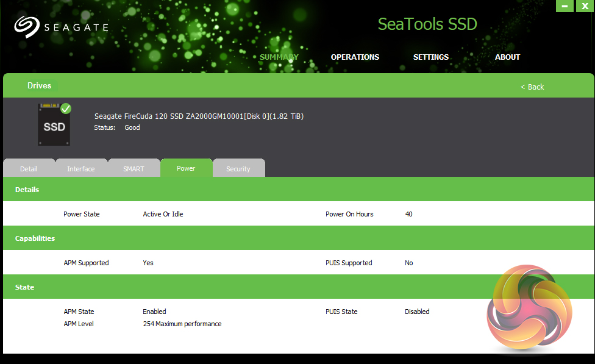
Task: Click the APM State label
Action: point(79,312)
